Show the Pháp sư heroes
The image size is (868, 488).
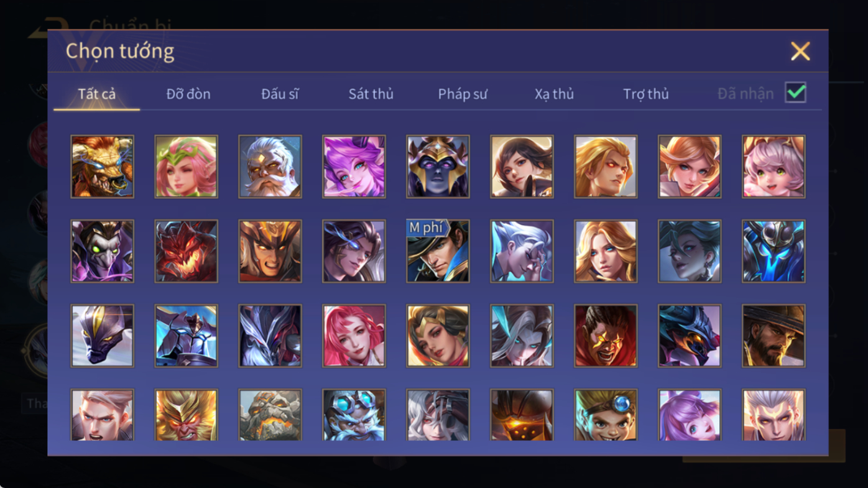pyautogui.click(x=463, y=94)
